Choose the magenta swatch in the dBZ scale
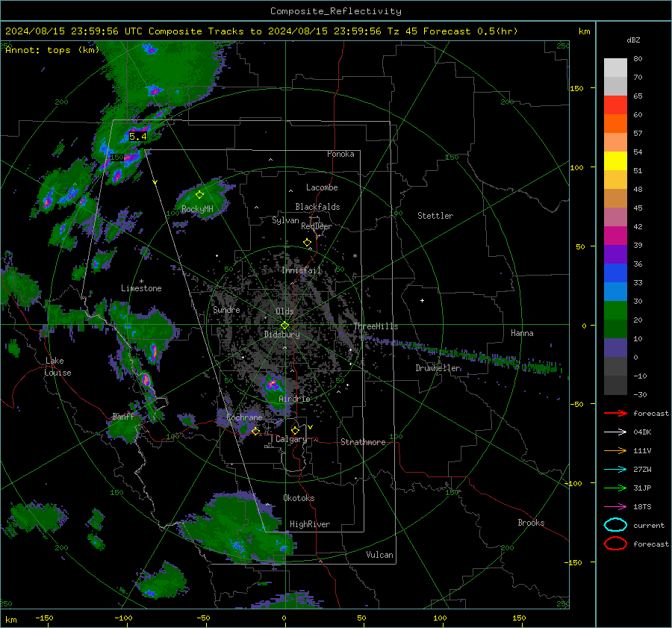The height and width of the screenshot is (628, 672). click(x=615, y=235)
